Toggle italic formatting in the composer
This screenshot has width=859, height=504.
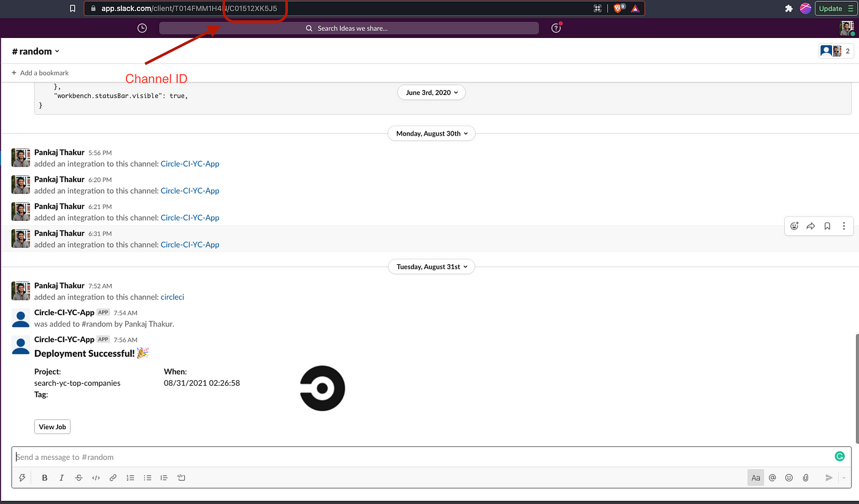[61, 478]
